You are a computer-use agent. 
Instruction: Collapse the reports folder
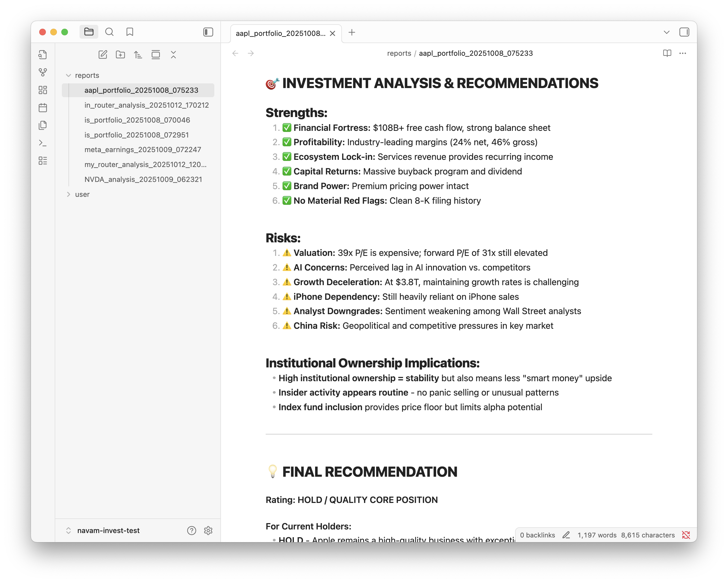tap(69, 75)
